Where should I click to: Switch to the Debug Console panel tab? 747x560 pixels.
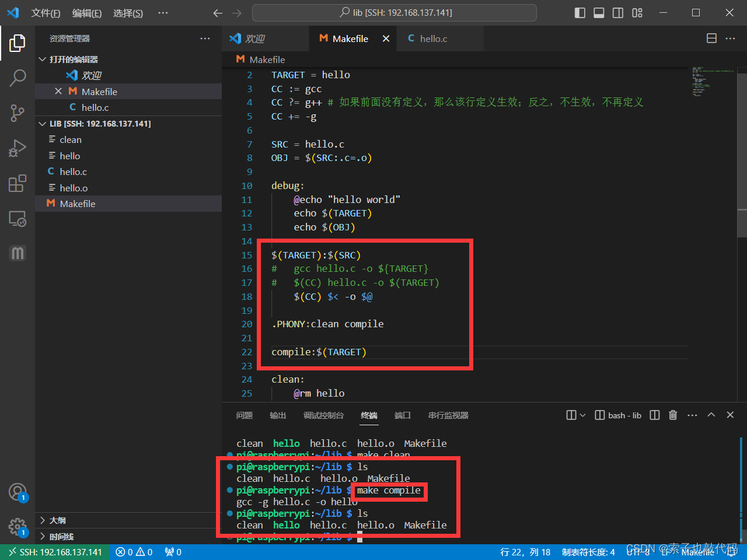323,415
